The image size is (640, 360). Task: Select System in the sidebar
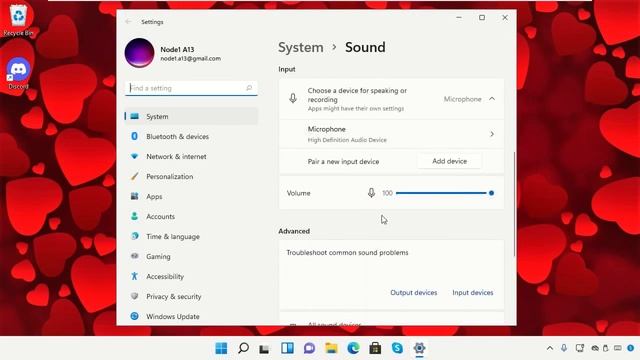click(191, 116)
